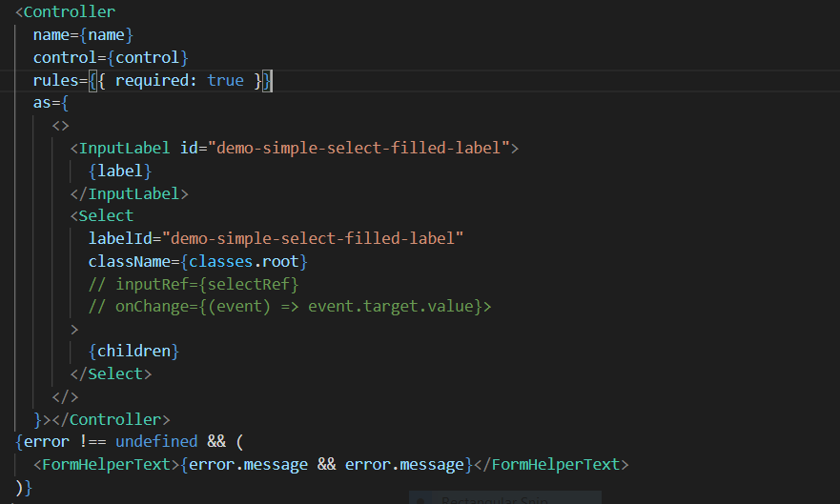
Task: Click the opening InputLabel tag name
Action: [x=124, y=148]
